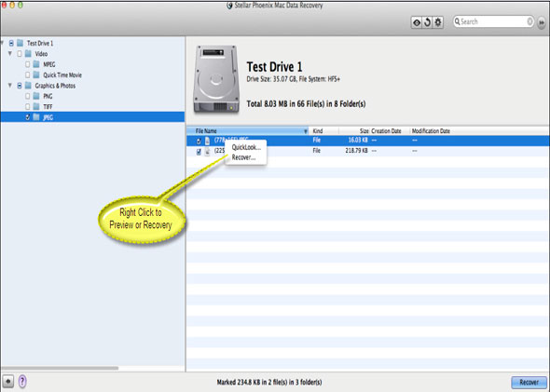
Task: Toggle the Test Drive 1 checkbox
Action: [11, 43]
